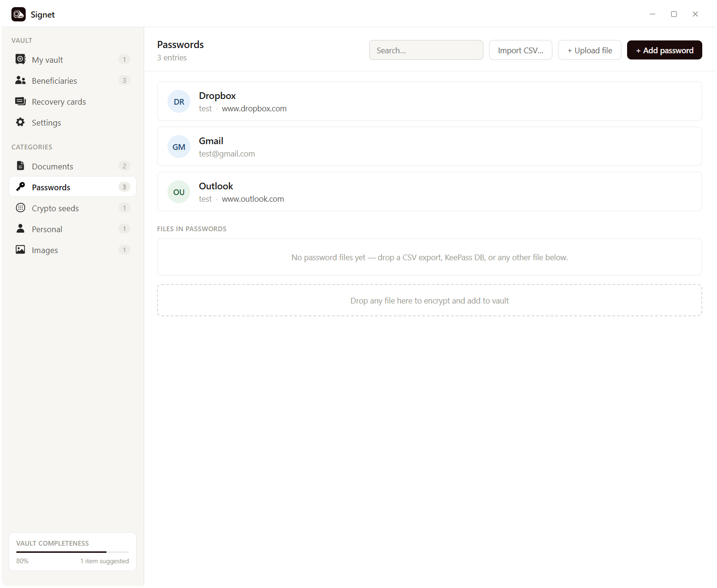Select the Personal category
The height and width of the screenshot is (588, 717).
pyautogui.click(x=72, y=229)
